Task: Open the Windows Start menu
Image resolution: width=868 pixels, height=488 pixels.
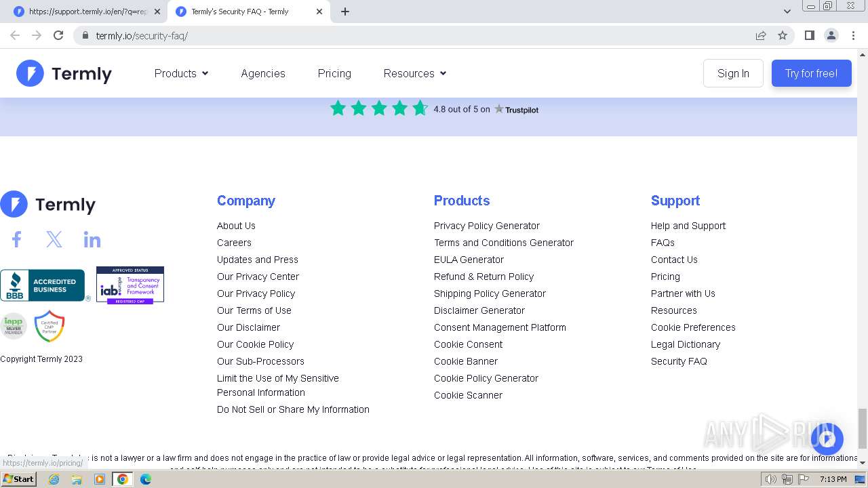Action: tap(19, 479)
